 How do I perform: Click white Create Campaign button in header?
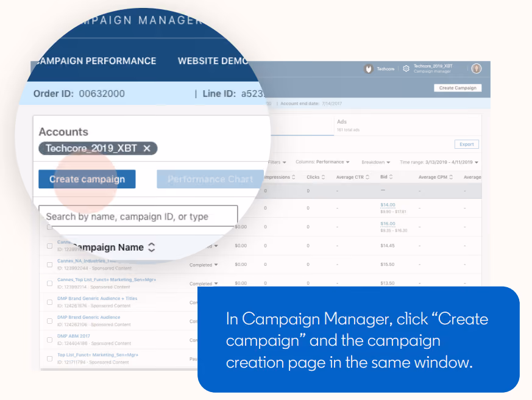click(x=458, y=88)
